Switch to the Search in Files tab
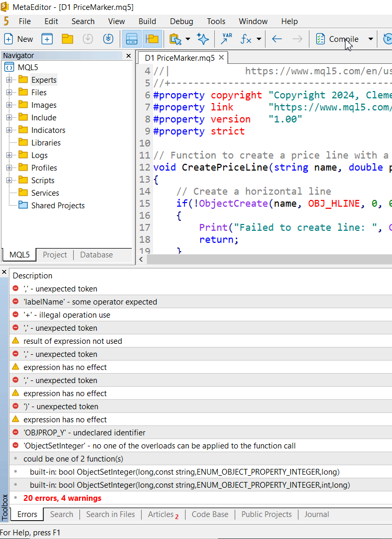This screenshot has width=392, height=539. tap(110, 514)
